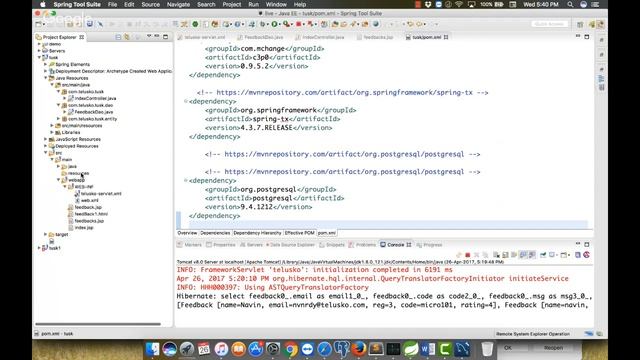Open the Window menu

pos(276,4)
